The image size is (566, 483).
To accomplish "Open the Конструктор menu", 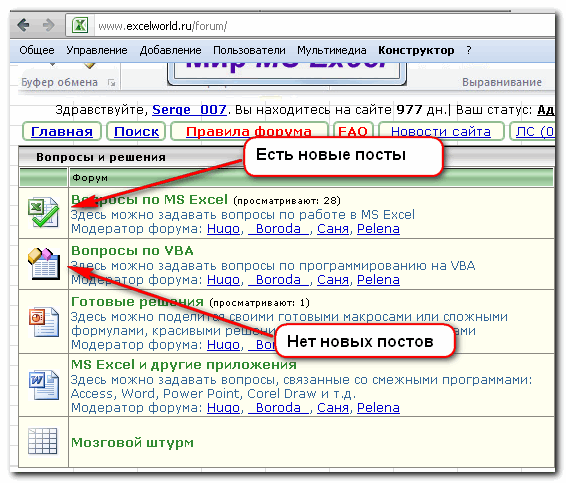I will tap(416, 50).
